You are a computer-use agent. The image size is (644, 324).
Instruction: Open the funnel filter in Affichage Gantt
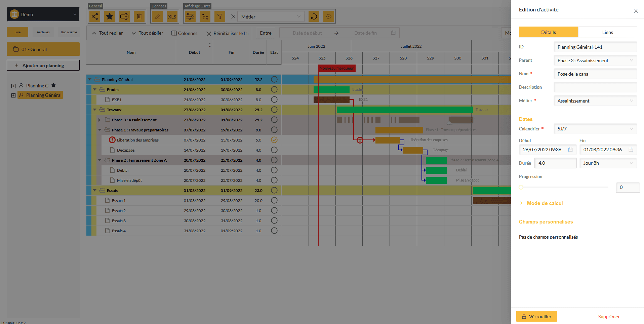point(219,16)
